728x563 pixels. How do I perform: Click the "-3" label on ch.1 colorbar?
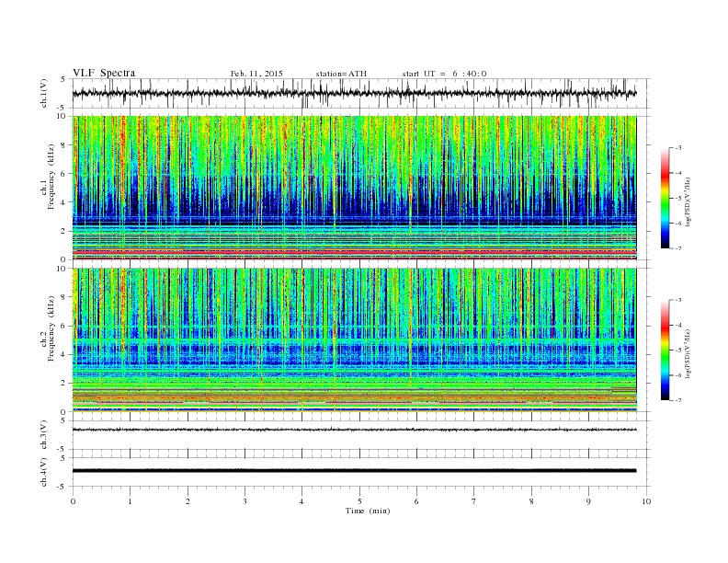(678, 148)
